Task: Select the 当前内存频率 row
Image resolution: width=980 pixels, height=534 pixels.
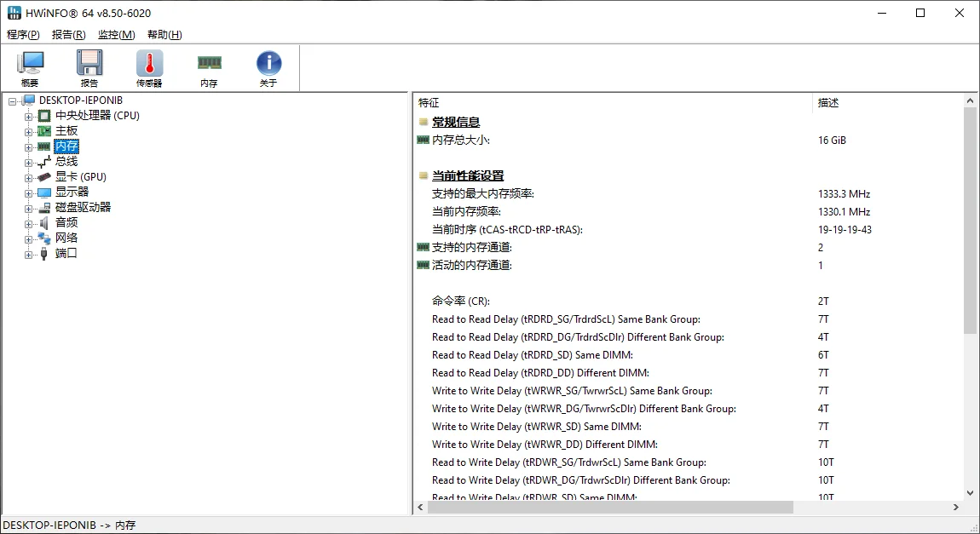Action: 688,212
